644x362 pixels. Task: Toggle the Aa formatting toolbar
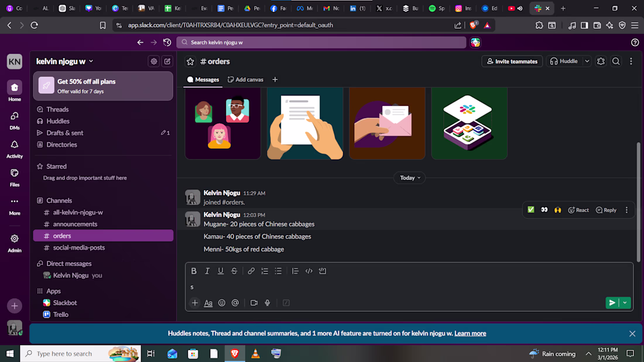point(208,303)
